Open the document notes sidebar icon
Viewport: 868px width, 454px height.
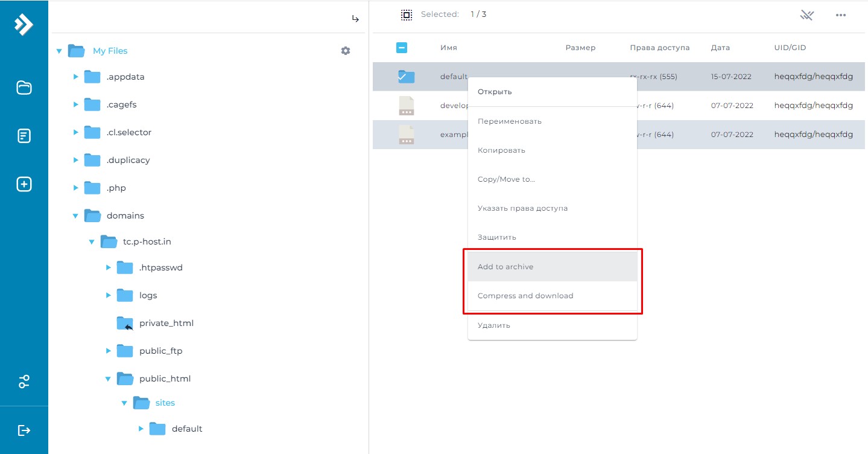tap(24, 136)
